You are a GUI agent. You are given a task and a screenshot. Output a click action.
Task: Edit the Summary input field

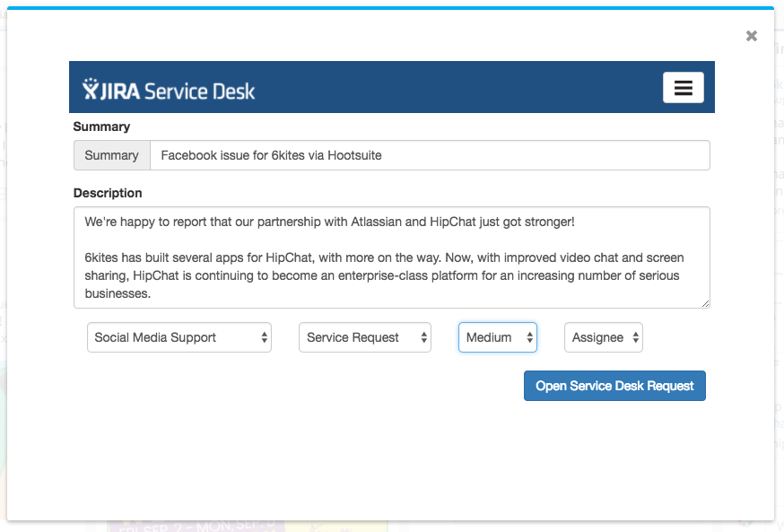[430, 155]
